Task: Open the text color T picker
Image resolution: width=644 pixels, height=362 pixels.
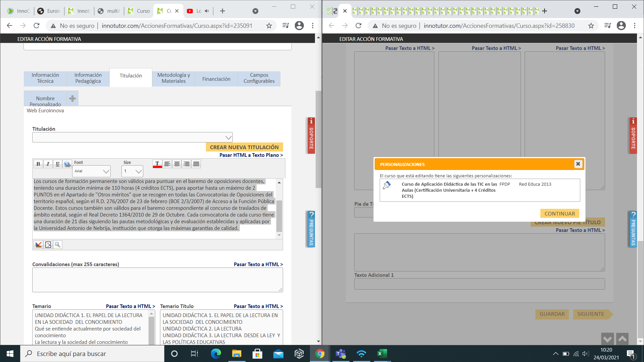Action: (157, 164)
